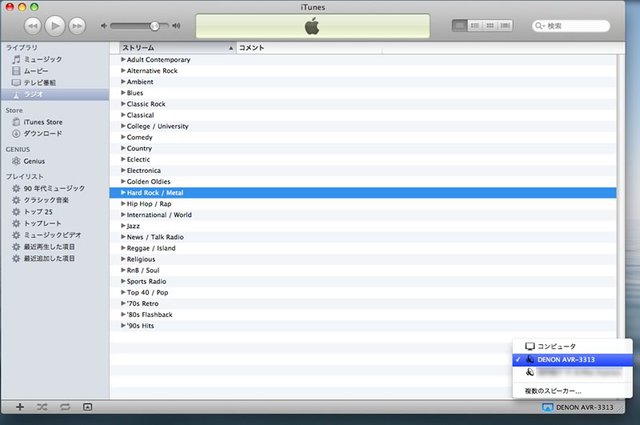Select the ラジオ library item
Screen dimensions: 640x425
[55, 94]
